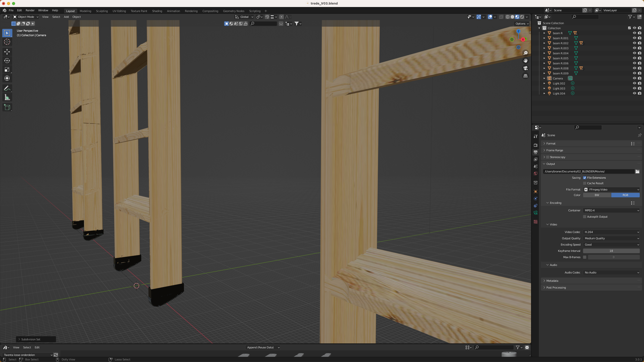The height and width of the screenshot is (362, 644).
Task: Click New Collection icon in outliner header
Action: (639, 17)
